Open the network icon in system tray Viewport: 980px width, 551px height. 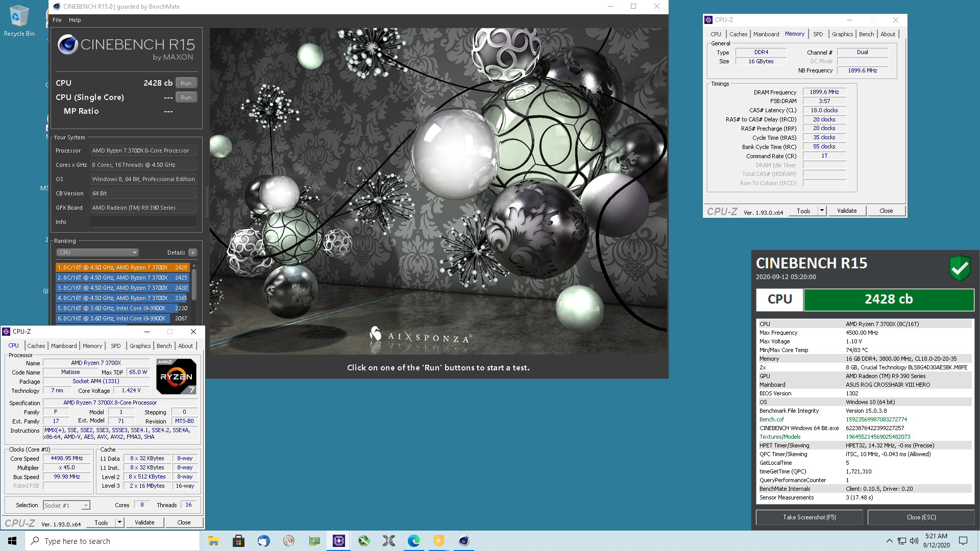902,541
